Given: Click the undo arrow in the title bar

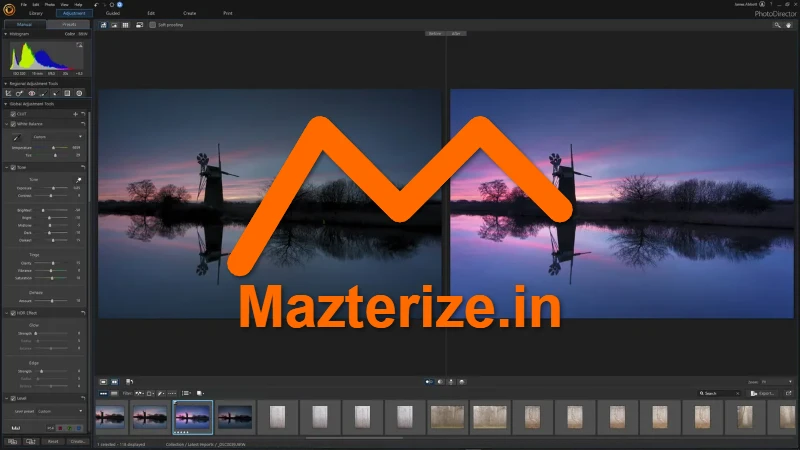Looking at the screenshot, I should [x=96, y=5].
